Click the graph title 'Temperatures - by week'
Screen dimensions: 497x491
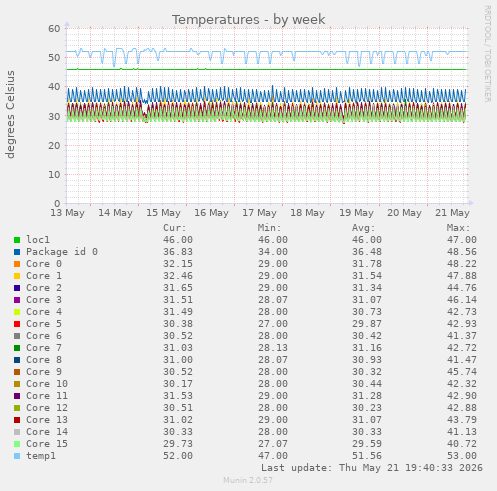point(249,20)
